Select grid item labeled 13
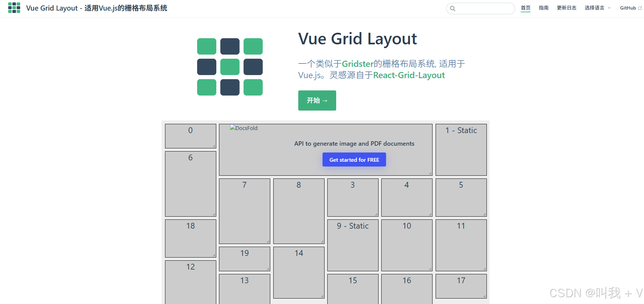 (x=245, y=289)
